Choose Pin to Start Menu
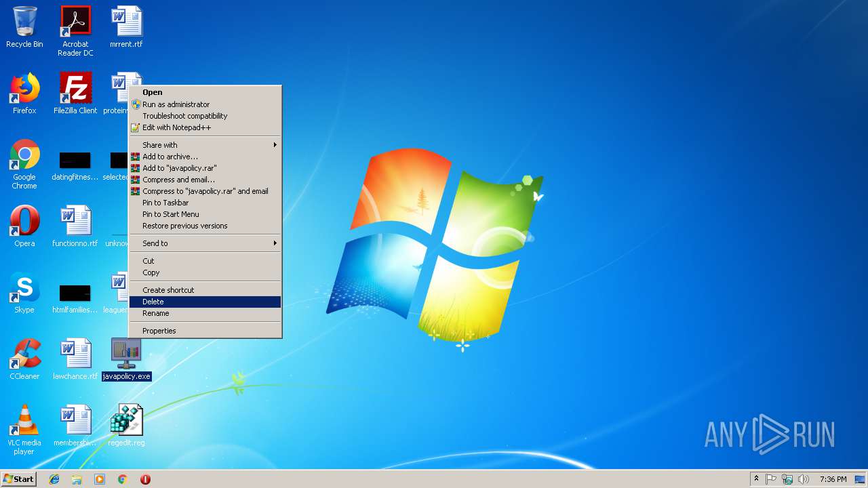868x488 pixels. tap(205, 214)
